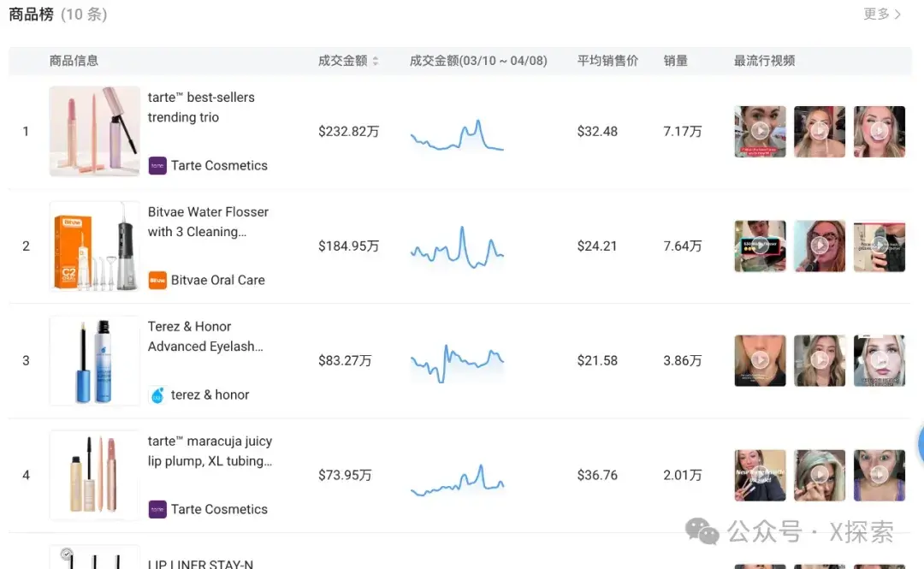
Task: Open Bitvae Water Flosser product image
Action: click(x=95, y=246)
